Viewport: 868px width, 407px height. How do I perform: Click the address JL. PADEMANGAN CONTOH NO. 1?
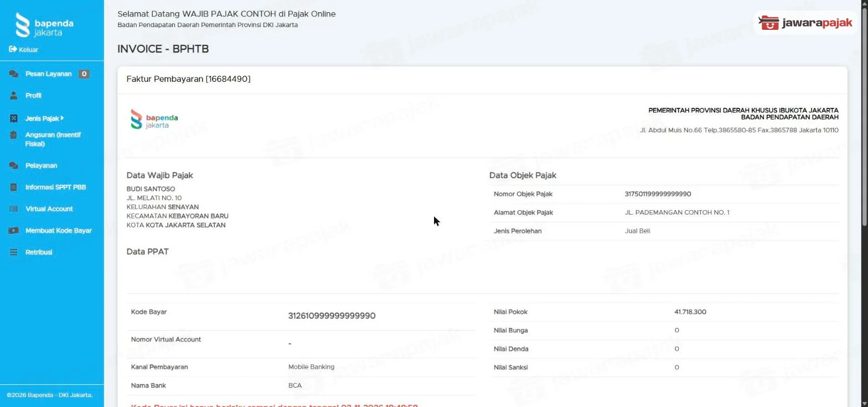[677, 212]
